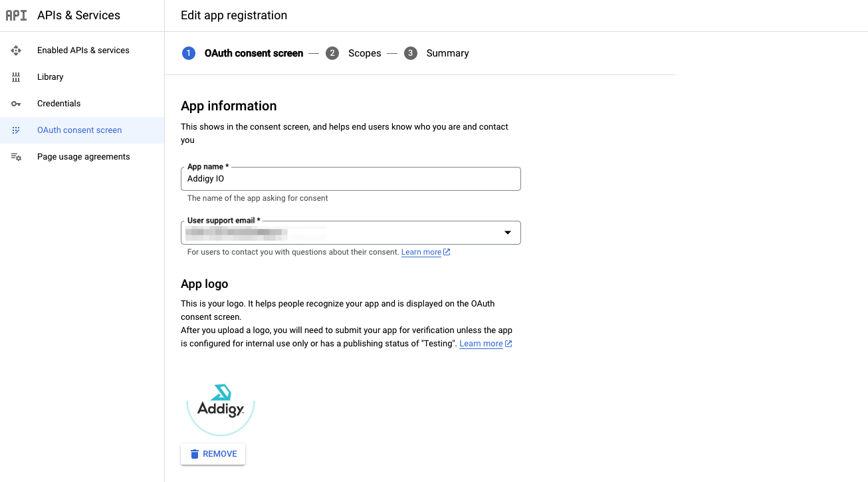Select the OAuth consent screen step label
Image resolution: width=868 pixels, height=482 pixels.
coord(254,53)
